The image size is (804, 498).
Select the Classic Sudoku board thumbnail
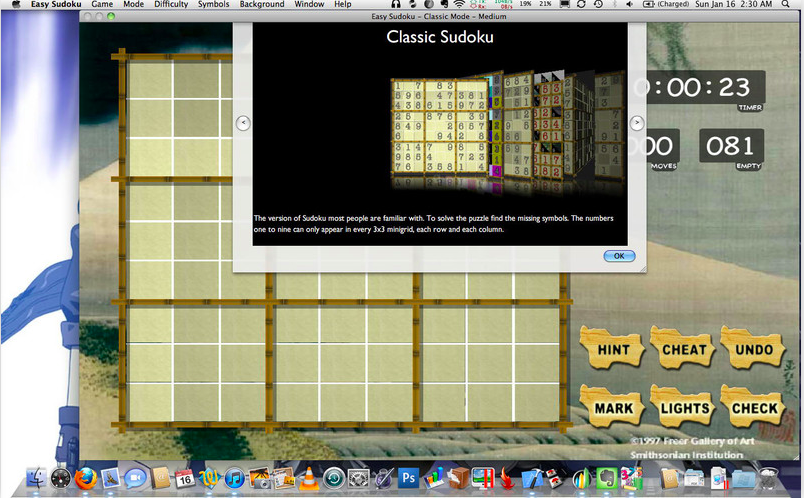(440, 125)
